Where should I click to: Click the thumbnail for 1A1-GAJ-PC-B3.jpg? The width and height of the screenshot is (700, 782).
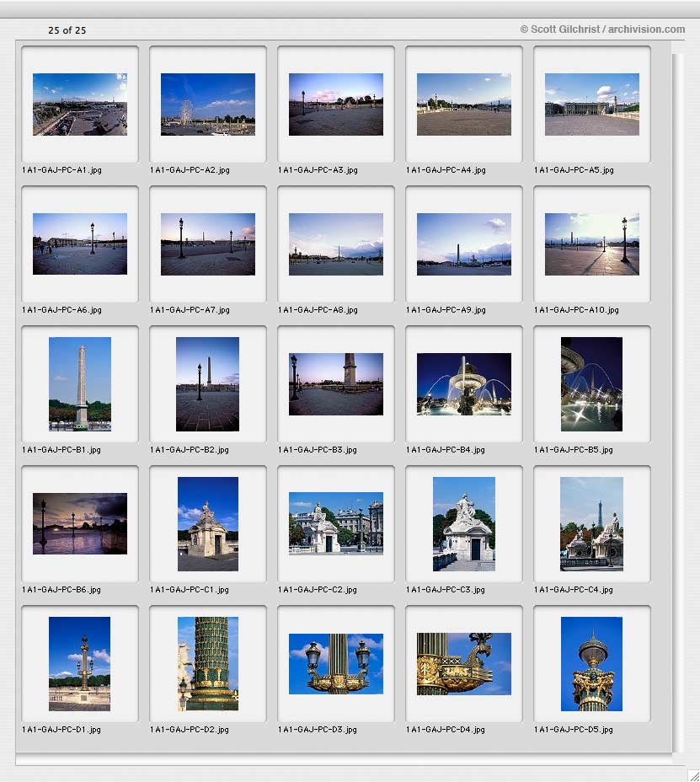coord(336,384)
